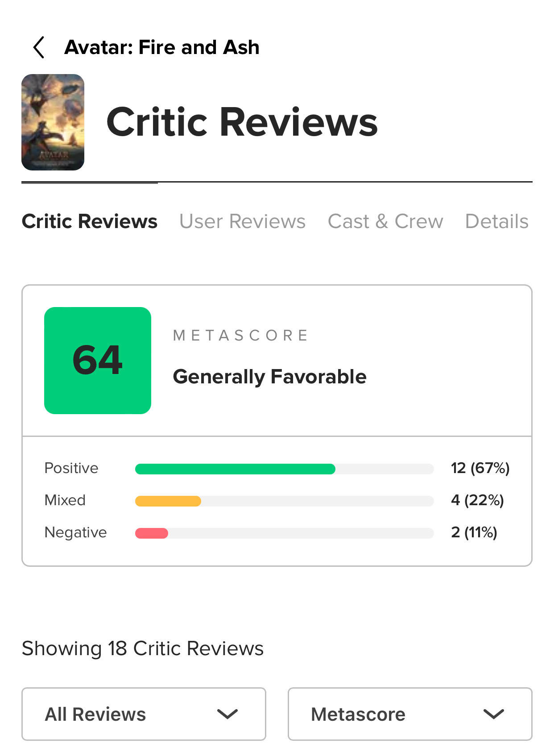The height and width of the screenshot is (756, 554).
Task: Click the chevron in Metascore box
Action: tap(494, 714)
